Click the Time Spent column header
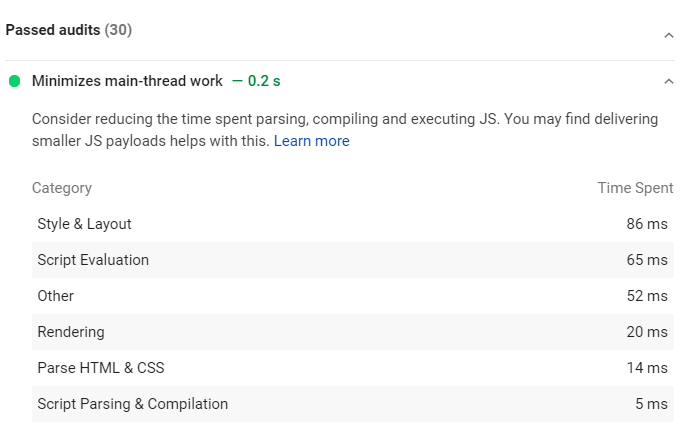This screenshot has width=680, height=429. [635, 188]
